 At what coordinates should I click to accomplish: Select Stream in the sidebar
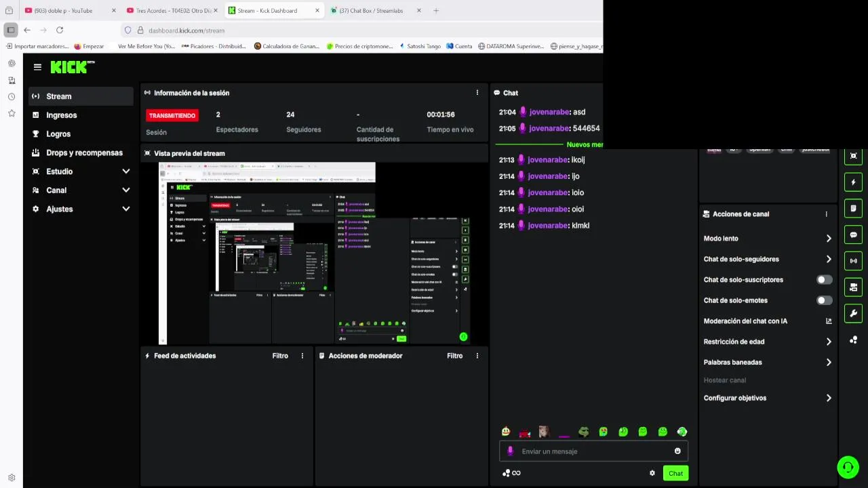point(81,96)
